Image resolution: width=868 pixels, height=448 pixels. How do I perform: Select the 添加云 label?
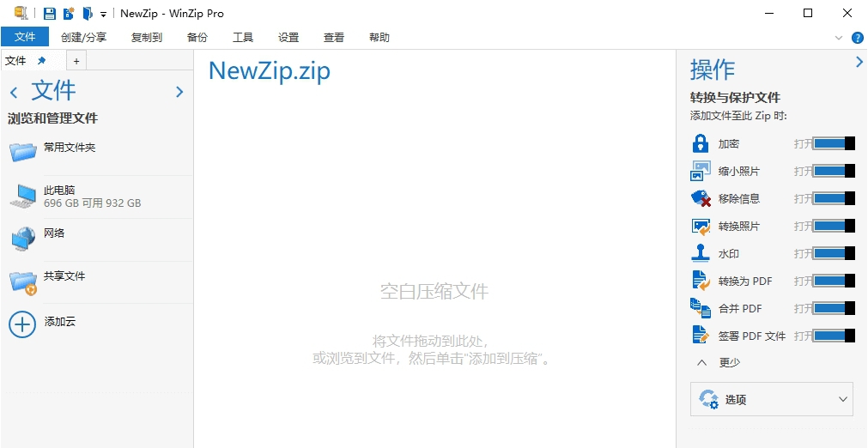(60, 321)
